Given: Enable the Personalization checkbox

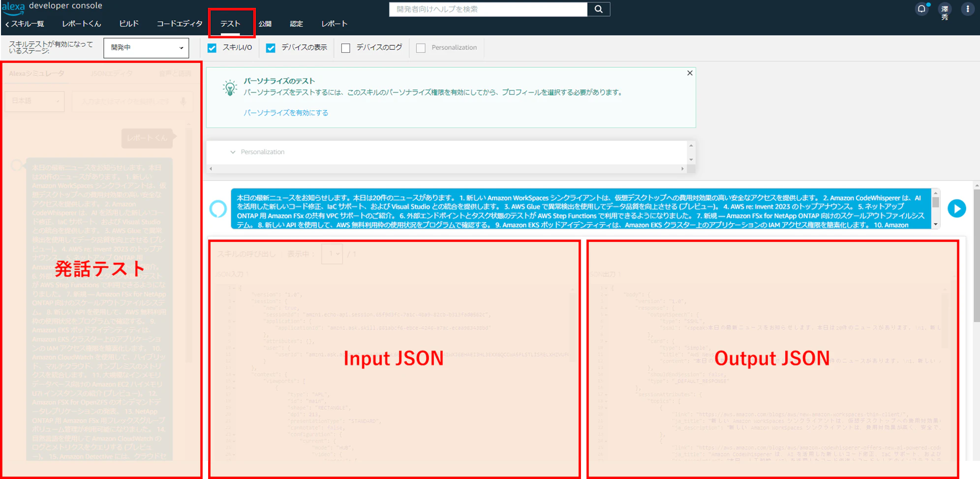Looking at the screenshot, I should coord(421,48).
